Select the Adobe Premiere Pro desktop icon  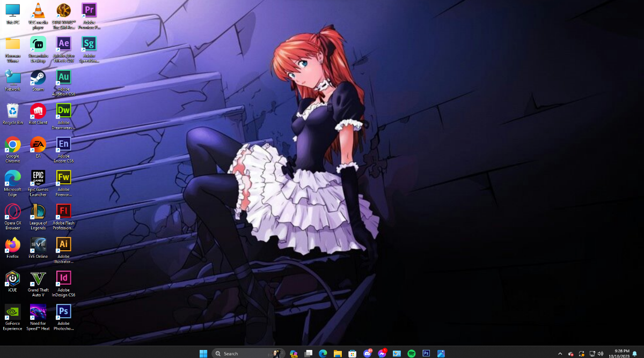pyautogui.click(x=89, y=11)
